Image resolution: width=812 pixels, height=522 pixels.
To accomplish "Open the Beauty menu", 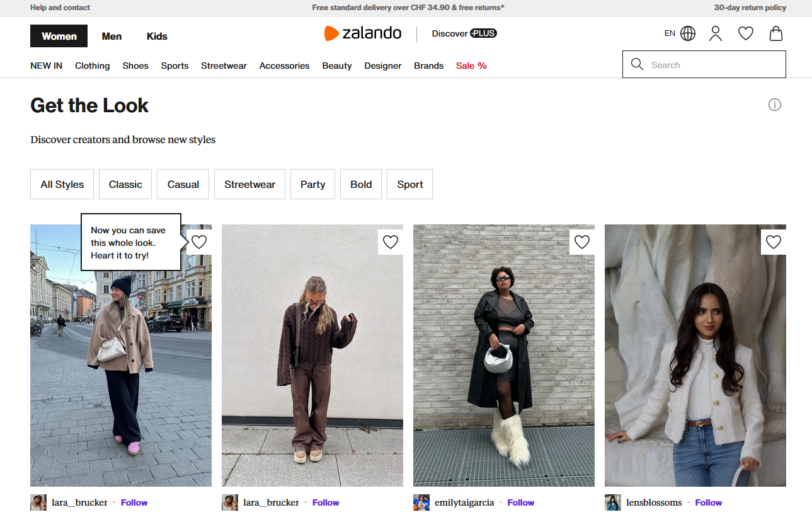I will click(337, 66).
